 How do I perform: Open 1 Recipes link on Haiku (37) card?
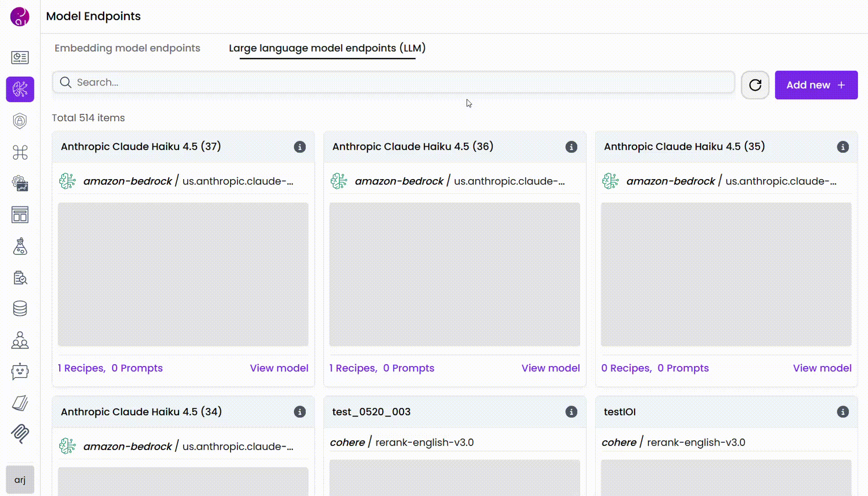pos(81,368)
